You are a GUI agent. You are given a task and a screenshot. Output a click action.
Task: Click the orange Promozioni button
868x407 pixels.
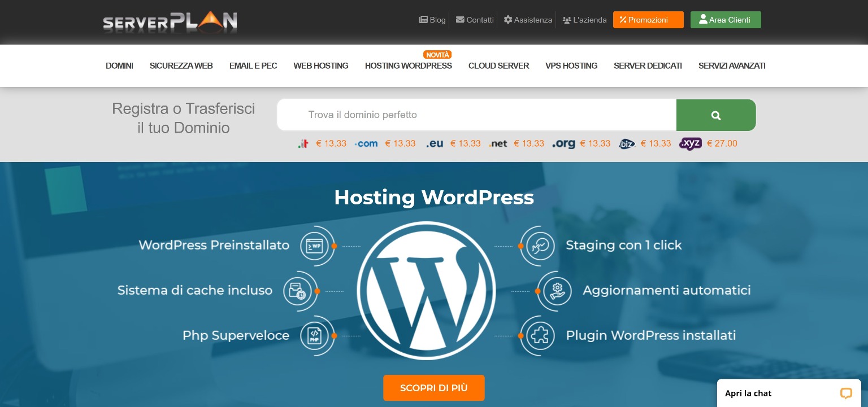(x=648, y=20)
